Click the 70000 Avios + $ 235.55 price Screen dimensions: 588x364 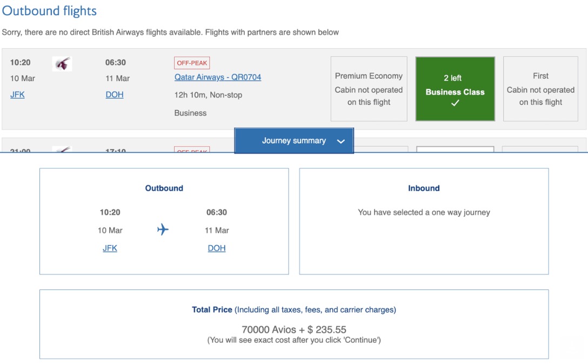coord(293,329)
